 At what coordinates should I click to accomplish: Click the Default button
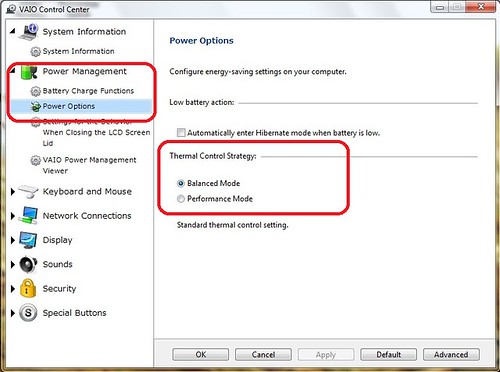coord(388,354)
